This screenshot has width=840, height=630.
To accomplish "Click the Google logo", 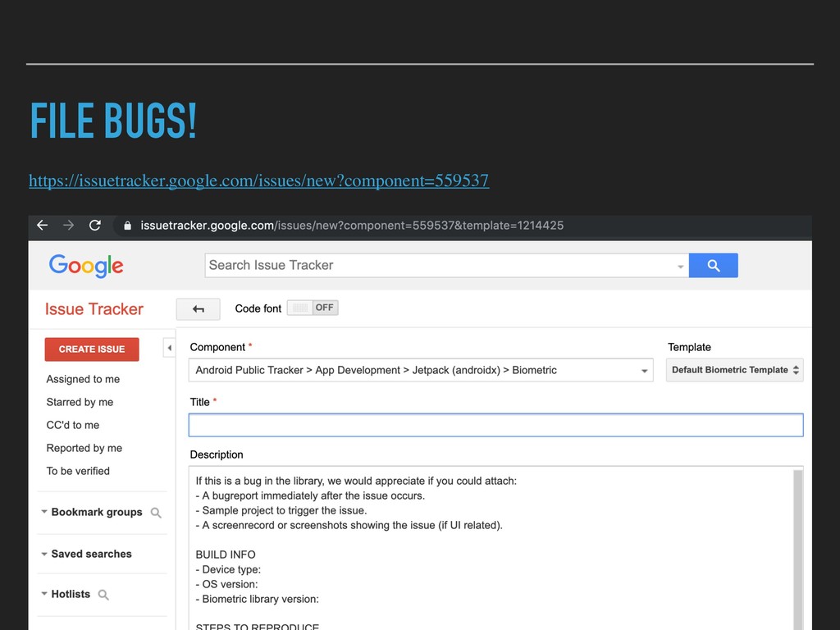I will pyautogui.click(x=86, y=266).
